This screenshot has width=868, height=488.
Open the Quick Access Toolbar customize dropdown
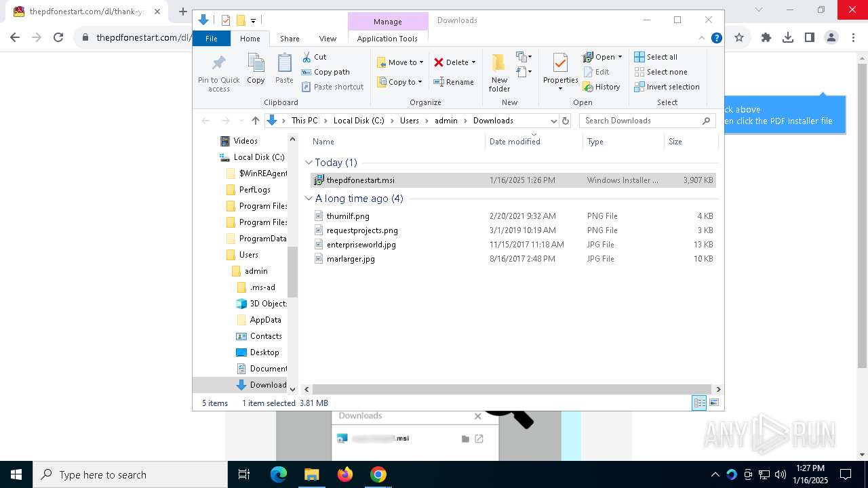pyautogui.click(x=253, y=21)
